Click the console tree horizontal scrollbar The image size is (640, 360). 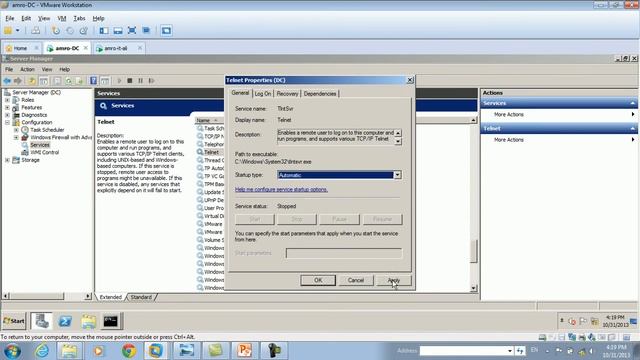click(x=47, y=296)
